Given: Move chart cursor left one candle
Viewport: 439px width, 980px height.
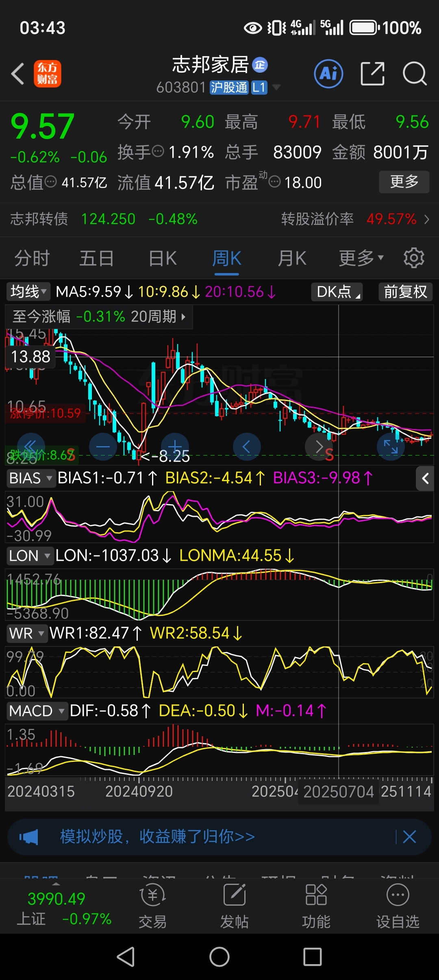Looking at the screenshot, I should pos(247,447).
